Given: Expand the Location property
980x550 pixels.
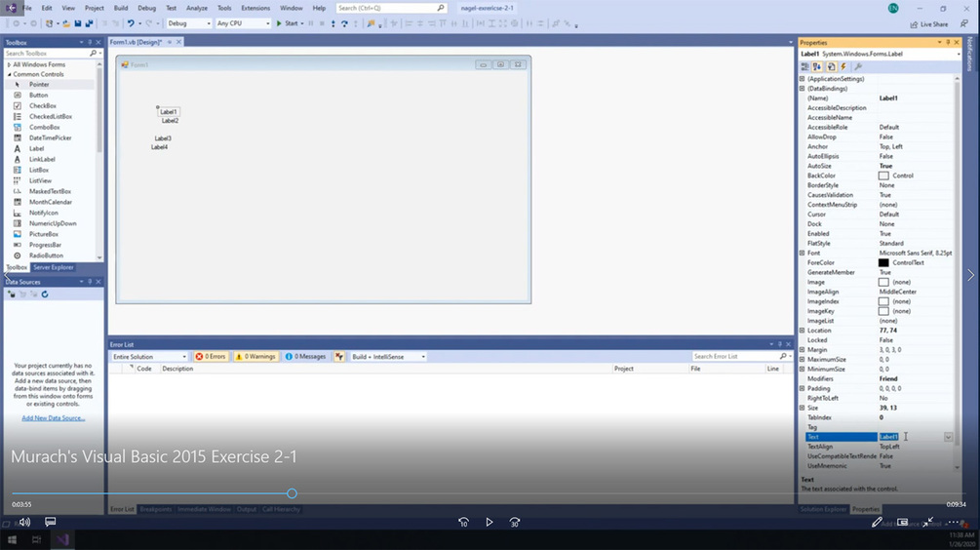Looking at the screenshot, I should tap(802, 331).
